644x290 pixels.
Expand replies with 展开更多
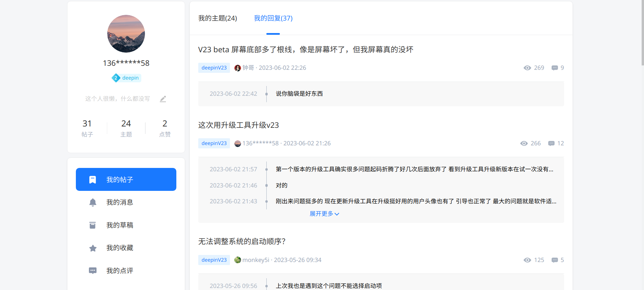pyautogui.click(x=324, y=214)
